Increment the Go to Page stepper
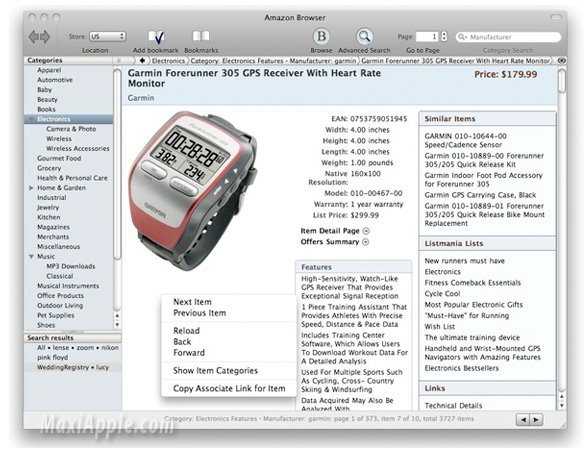Image resolution: width=586 pixels, height=451 pixels. click(x=444, y=34)
